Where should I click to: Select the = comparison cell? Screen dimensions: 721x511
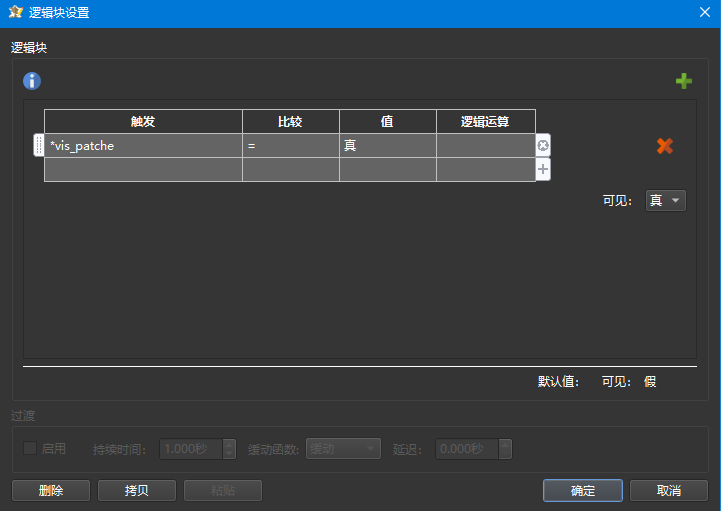pos(291,146)
